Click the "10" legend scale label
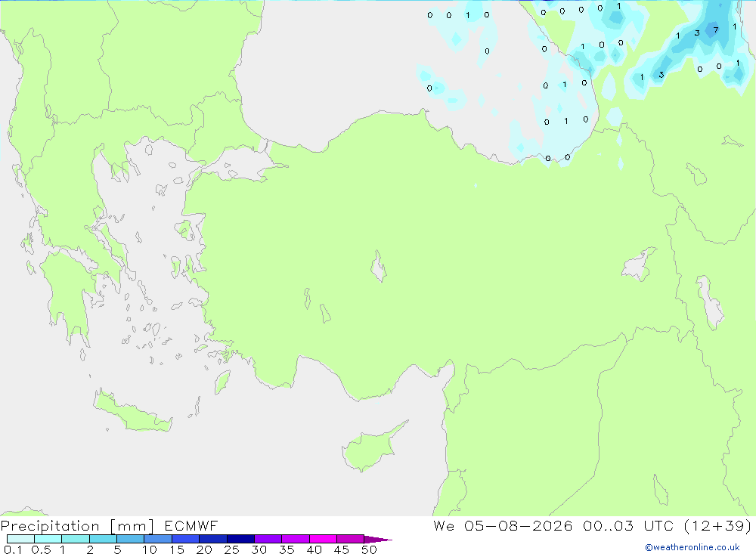Viewport: 756px width, 554px height. (150, 549)
